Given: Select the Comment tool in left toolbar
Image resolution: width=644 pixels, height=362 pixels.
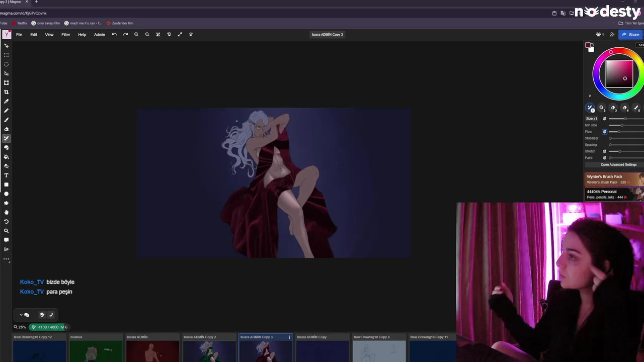Looking at the screenshot, I should [7, 240].
